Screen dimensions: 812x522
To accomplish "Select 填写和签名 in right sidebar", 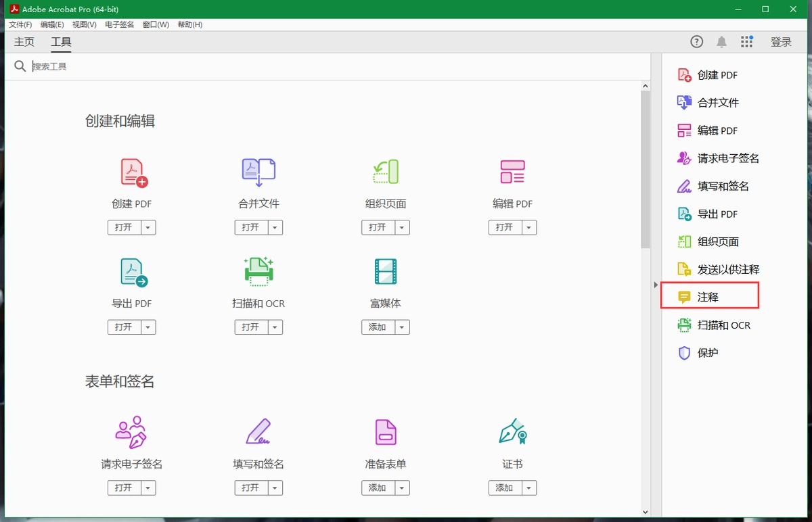I will [x=714, y=186].
